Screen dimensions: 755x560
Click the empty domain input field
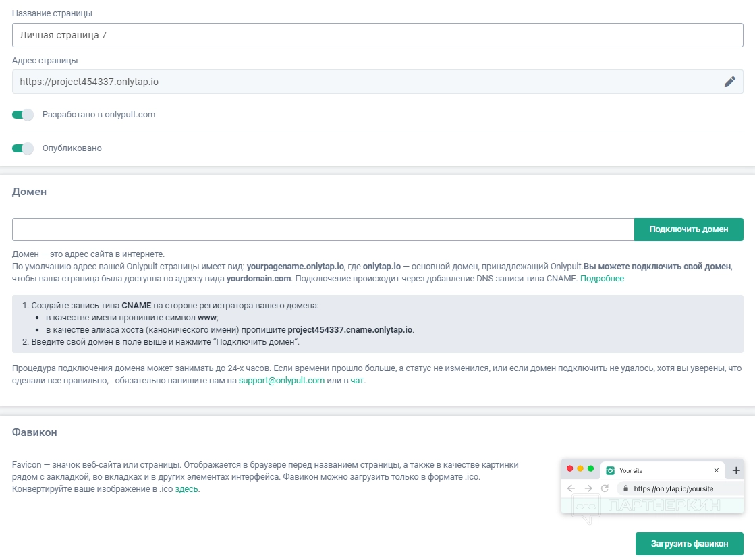[323, 229]
